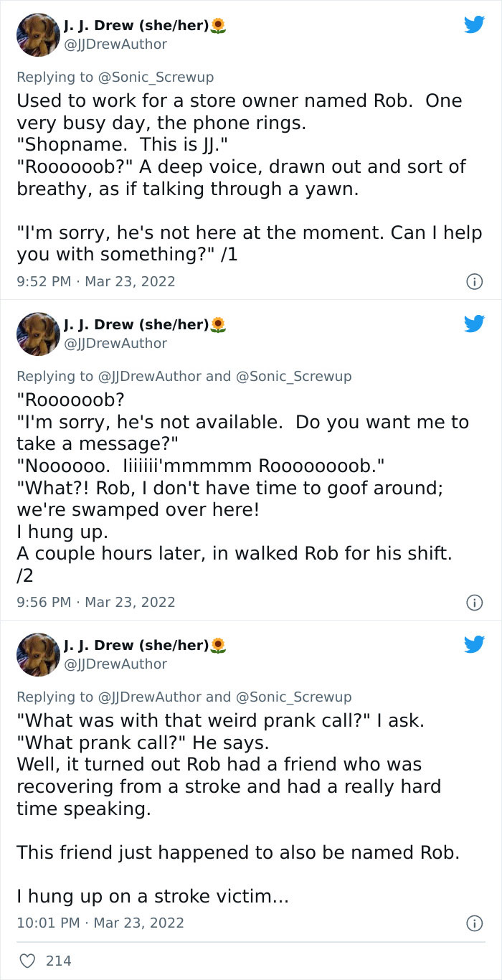Click the profile avatar on the first tweet
502x980 pixels.
[38, 34]
